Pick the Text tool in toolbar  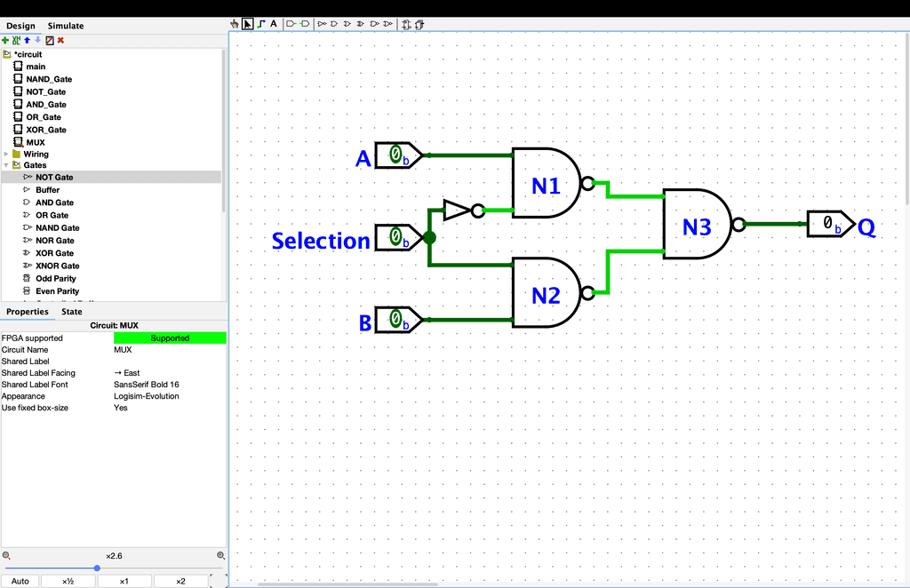[274, 24]
